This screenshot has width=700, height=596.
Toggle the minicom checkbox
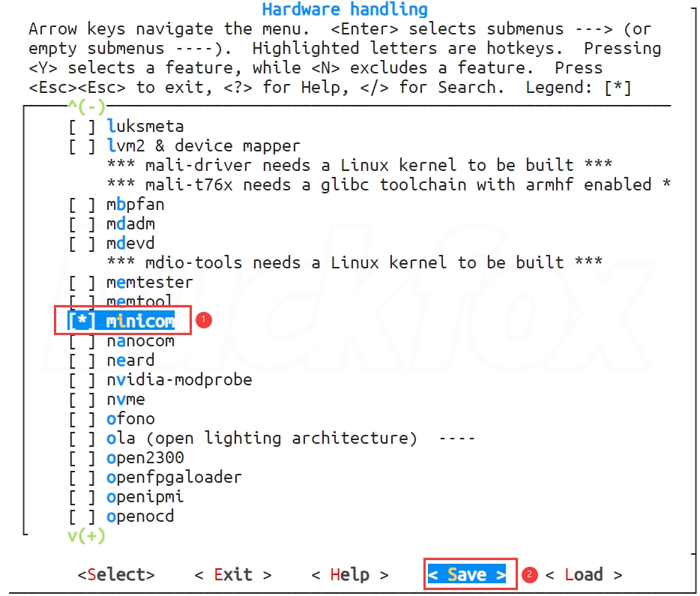point(121,321)
